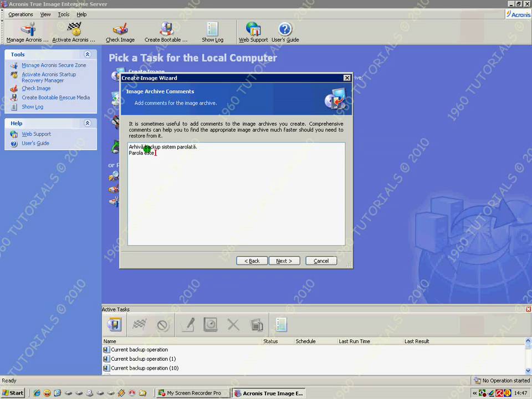Click the Acronis logo in menu bar
The width and height of the screenshot is (532, 399).
point(518,14)
